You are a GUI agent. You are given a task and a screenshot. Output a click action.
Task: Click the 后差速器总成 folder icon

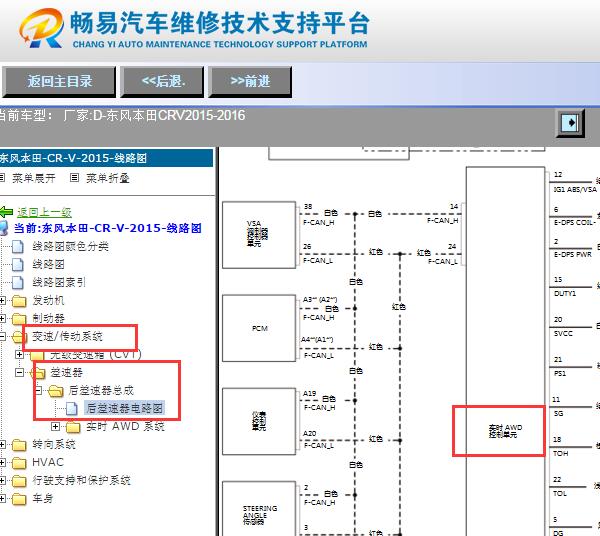pos(56,391)
